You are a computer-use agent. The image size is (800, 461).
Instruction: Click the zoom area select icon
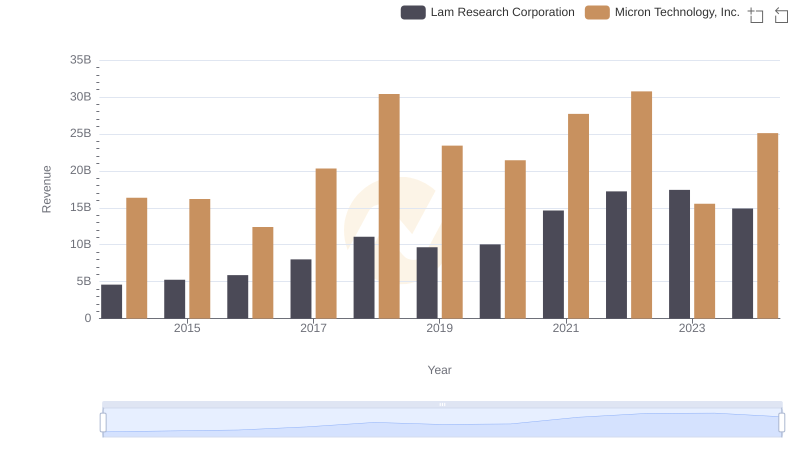756,15
